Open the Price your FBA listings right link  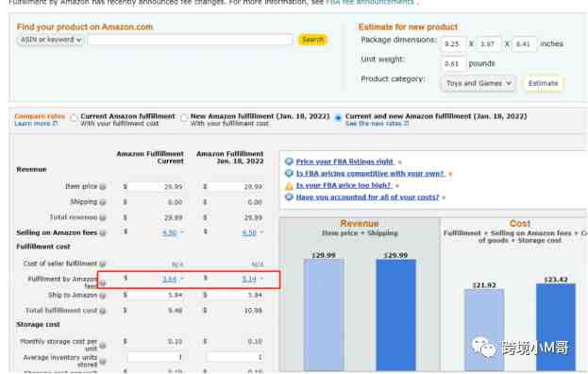(344, 161)
